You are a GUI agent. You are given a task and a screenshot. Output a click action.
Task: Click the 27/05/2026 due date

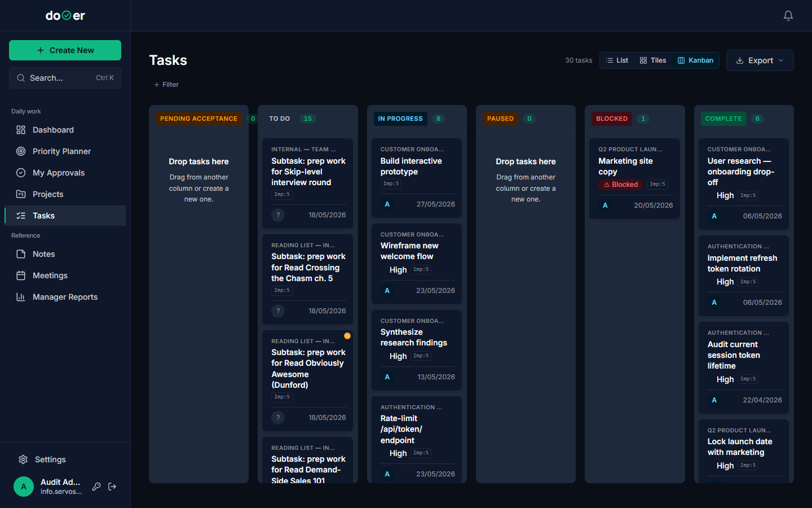click(x=436, y=204)
